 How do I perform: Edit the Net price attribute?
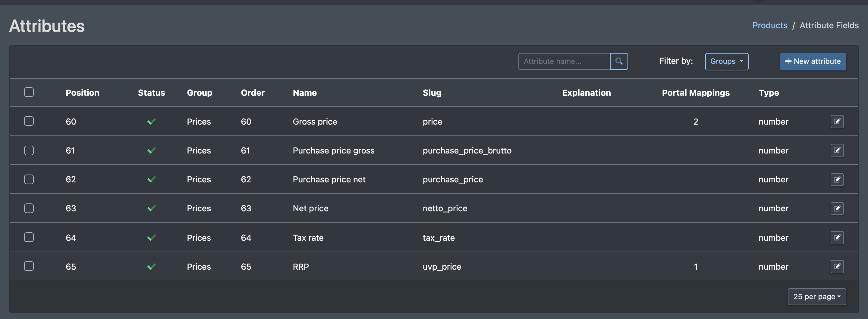pyautogui.click(x=837, y=208)
